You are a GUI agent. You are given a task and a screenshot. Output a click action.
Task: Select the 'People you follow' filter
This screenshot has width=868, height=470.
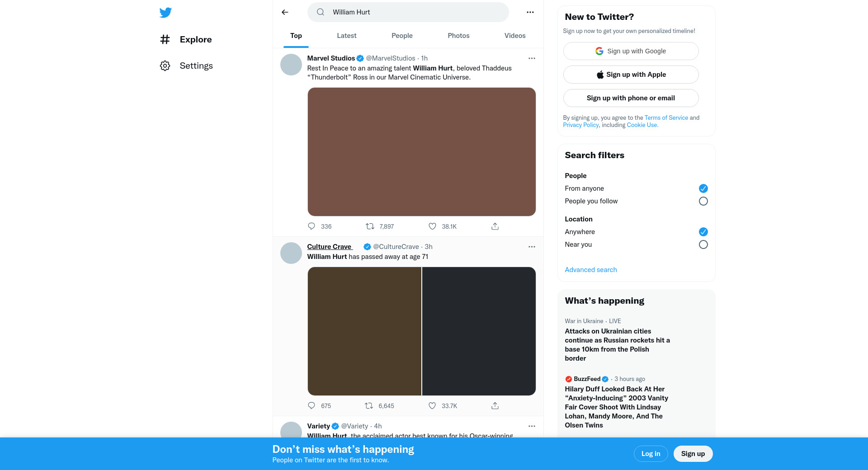point(703,201)
